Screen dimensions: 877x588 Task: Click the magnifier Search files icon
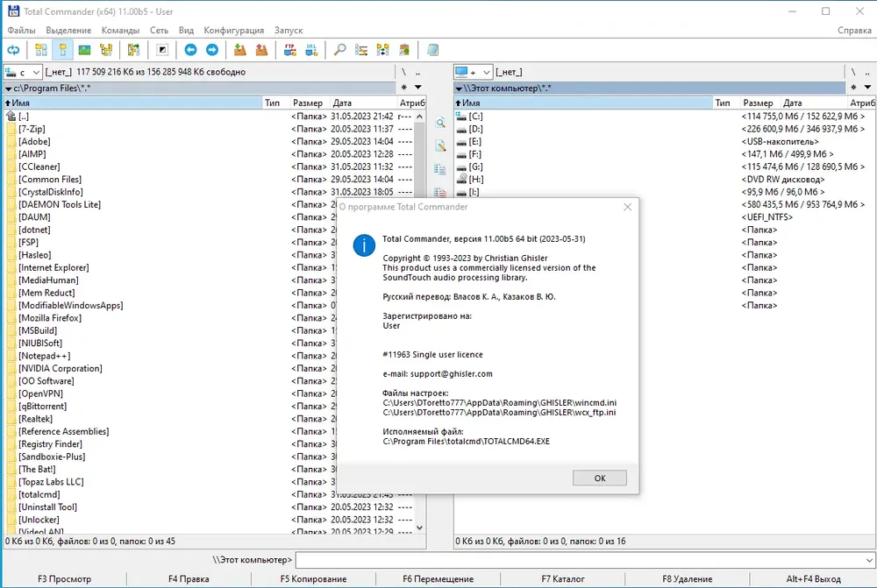coord(339,50)
